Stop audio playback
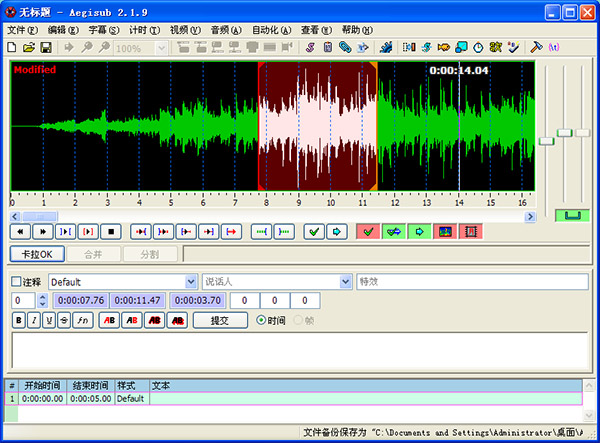This screenshot has width=600, height=443. click(111, 232)
